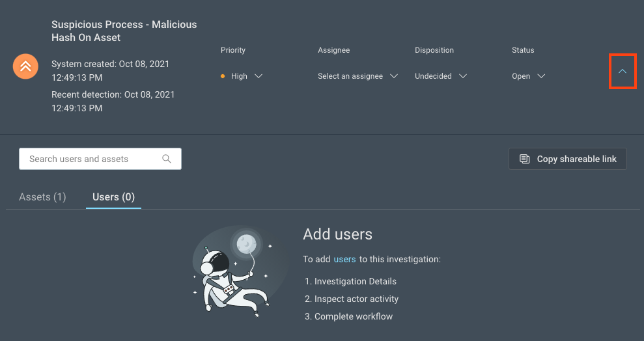
Task: Select the Users (0) tab
Action: click(113, 197)
